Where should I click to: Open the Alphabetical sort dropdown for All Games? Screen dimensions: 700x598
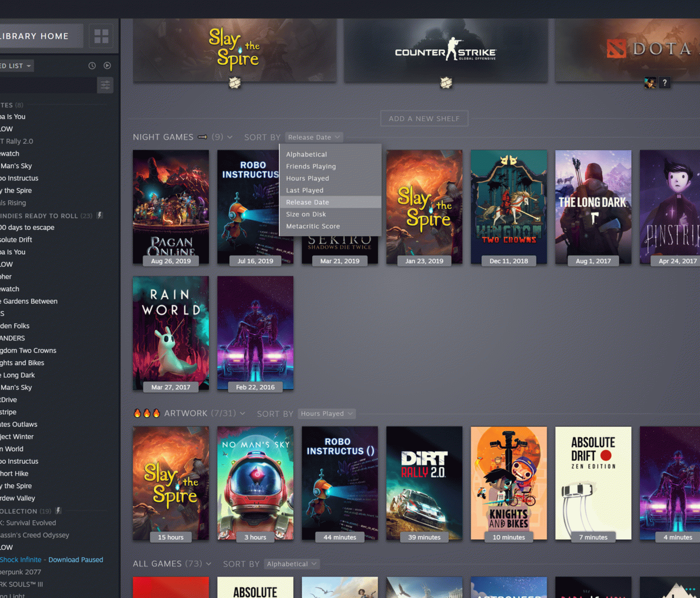(x=291, y=564)
